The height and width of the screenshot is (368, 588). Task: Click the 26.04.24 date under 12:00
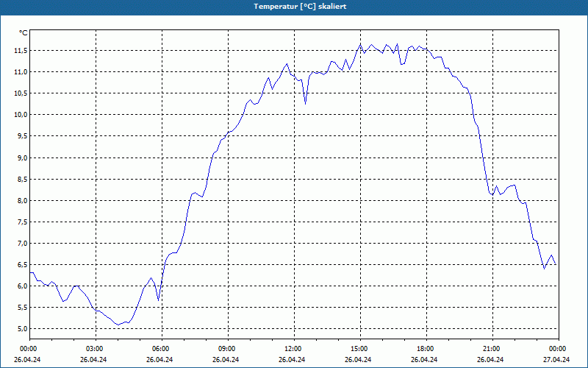pyautogui.click(x=292, y=359)
